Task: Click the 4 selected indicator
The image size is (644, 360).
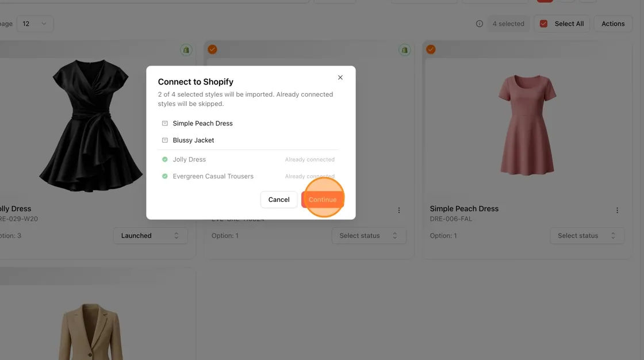Action: click(508, 24)
